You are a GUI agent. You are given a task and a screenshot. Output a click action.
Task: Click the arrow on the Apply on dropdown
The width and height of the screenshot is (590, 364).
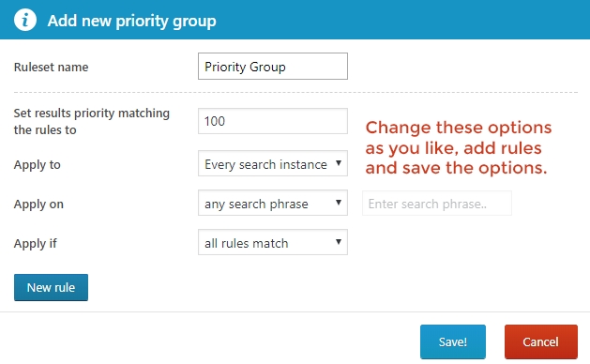tap(339, 203)
